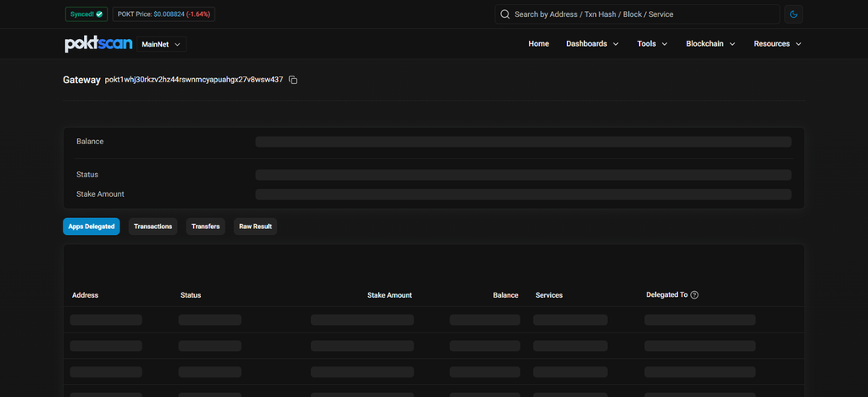868x397 pixels.
Task: Toggle the dark mode moon icon
Action: [793, 14]
